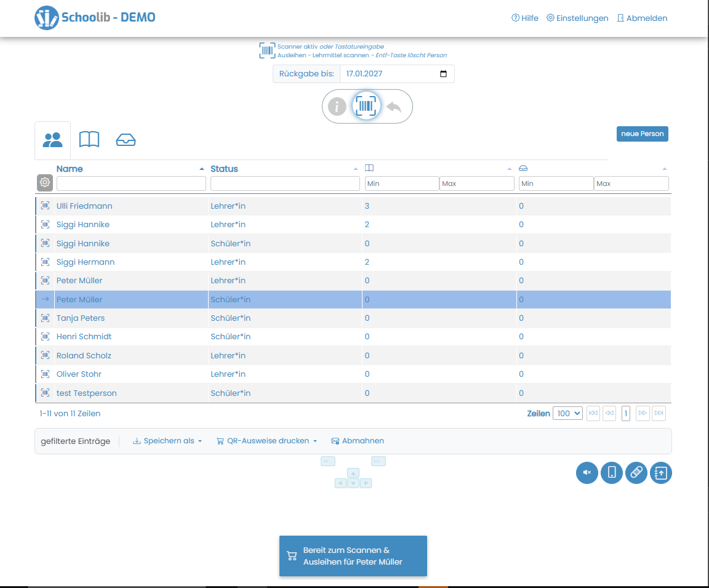Expand the QR-Ausweise drucken dropdown
The height and width of the screenshot is (588, 709).
pos(266,440)
